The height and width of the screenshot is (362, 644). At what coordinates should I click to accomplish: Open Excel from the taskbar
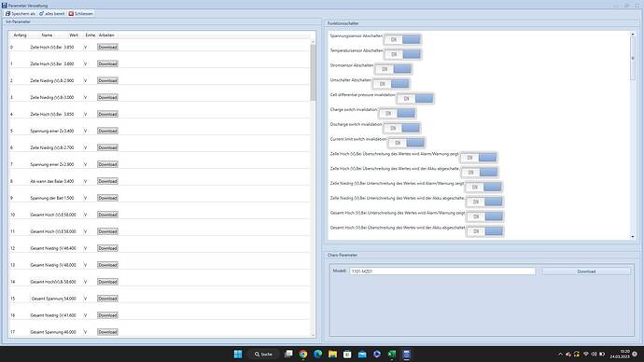[391, 354]
